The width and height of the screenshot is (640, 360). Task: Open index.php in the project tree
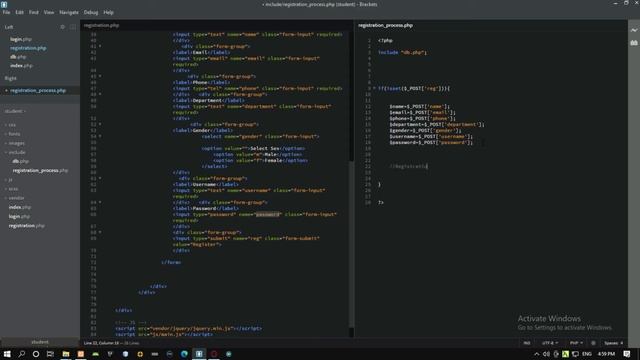point(20,207)
